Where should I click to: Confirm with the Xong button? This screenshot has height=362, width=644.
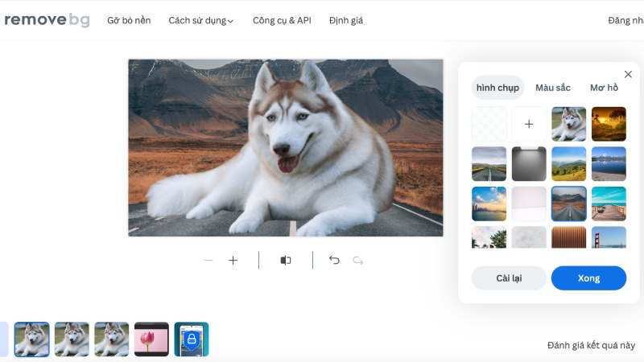(588, 278)
